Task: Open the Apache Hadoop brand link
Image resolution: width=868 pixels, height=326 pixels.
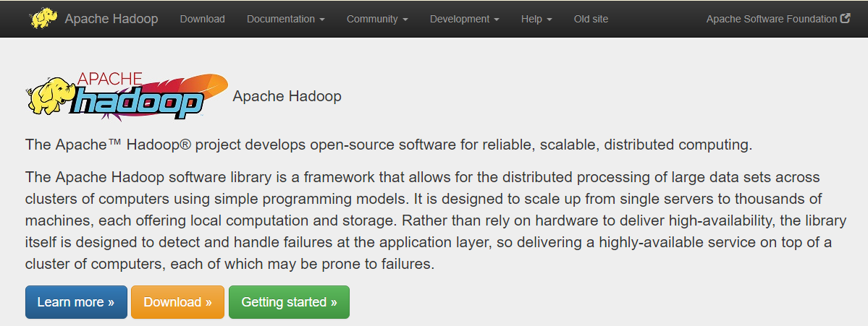Action: coord(111,19)
